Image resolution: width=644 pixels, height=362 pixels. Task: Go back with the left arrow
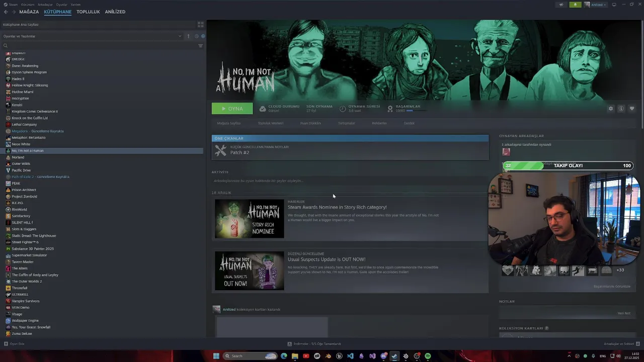click(6, 12)
